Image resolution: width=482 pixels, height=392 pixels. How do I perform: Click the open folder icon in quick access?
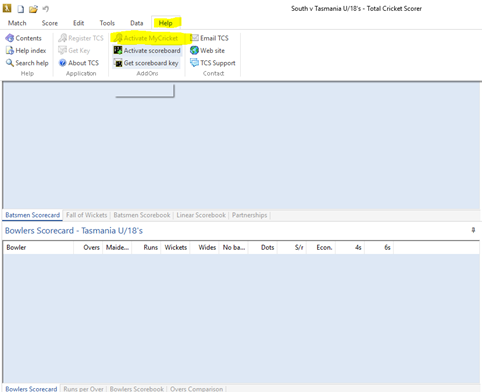pyautogui.click(x=33, y=9)
